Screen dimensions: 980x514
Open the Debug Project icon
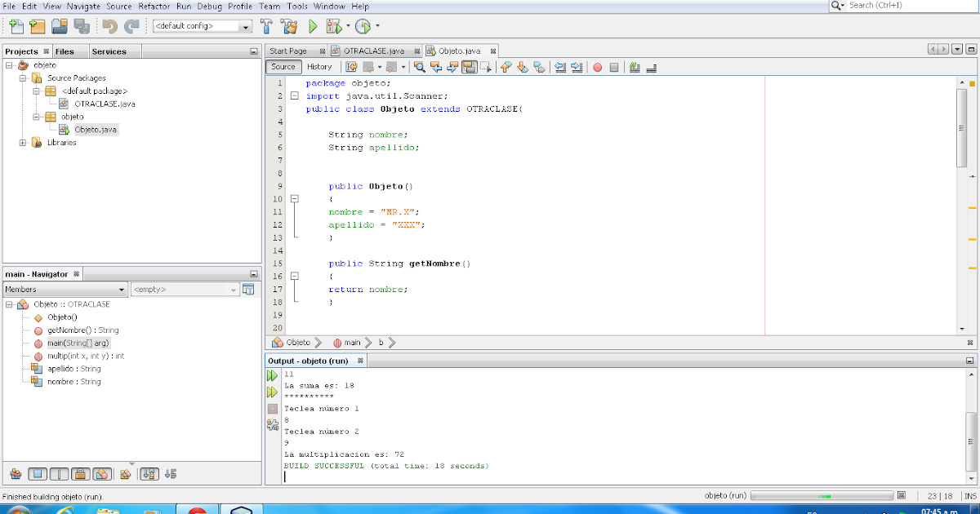332,25
